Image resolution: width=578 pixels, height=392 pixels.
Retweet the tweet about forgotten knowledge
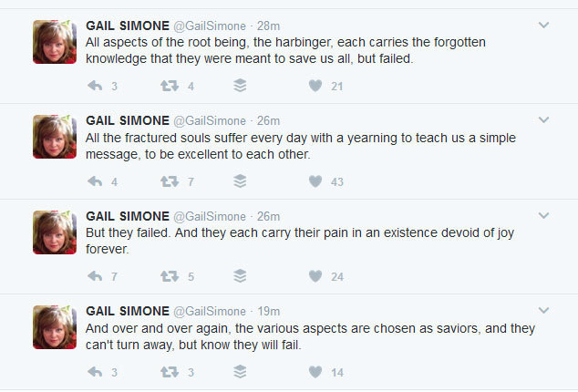169,87
